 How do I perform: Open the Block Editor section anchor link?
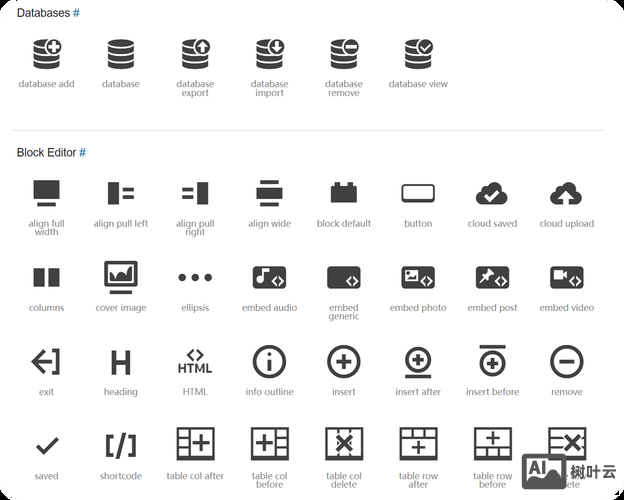pos(82,152)
